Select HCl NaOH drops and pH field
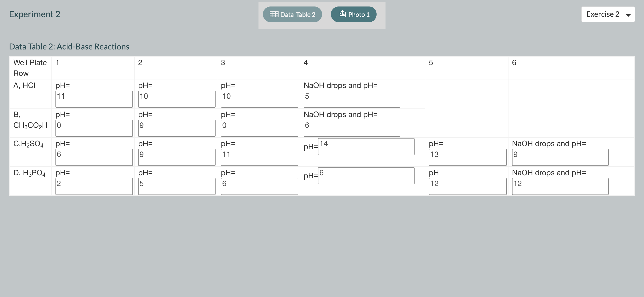This screenshot has width=644, height=297. (x=352, y=99)
